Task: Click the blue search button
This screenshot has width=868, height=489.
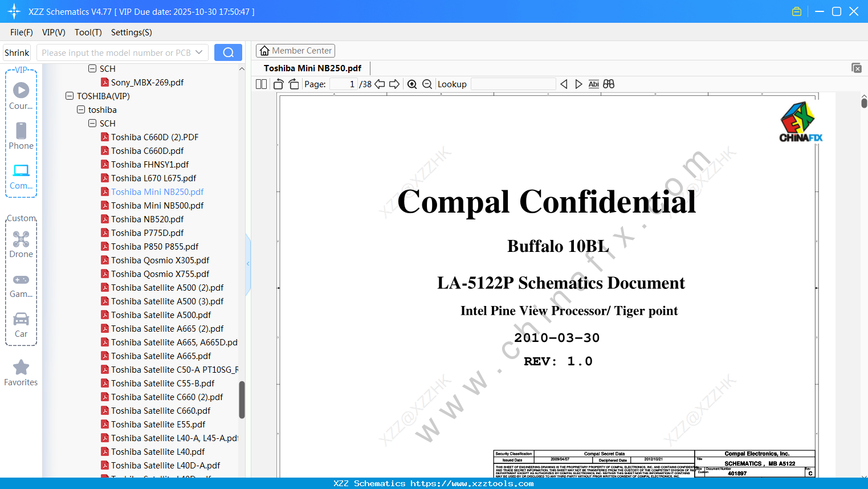Action: pyautogui.click(x=228, y=52)
